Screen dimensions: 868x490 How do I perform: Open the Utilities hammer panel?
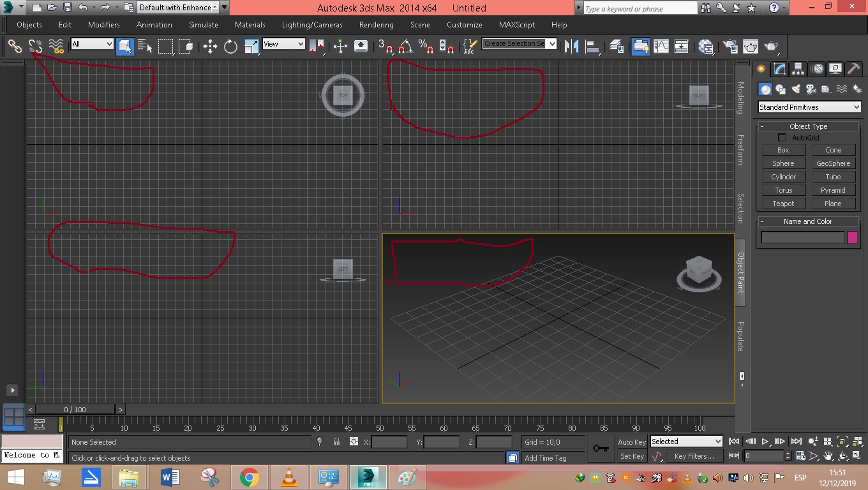pos(853,69)
